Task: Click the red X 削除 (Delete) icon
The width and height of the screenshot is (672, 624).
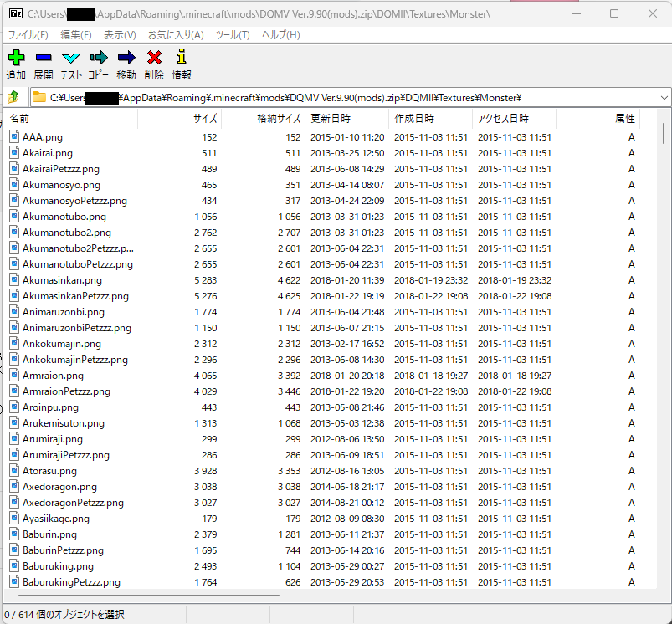Action: (x=154, y=58)
